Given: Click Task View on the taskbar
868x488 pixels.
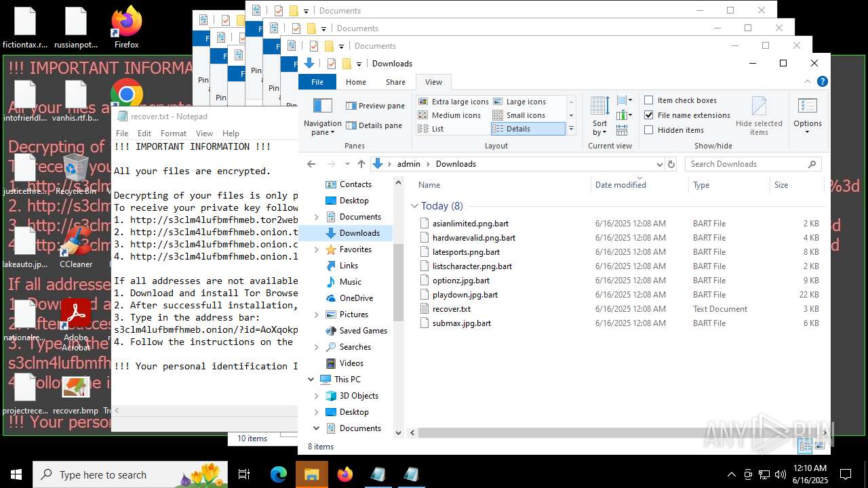Looking at the screenshot, I should pyautogui.click(x=244, y=474).
